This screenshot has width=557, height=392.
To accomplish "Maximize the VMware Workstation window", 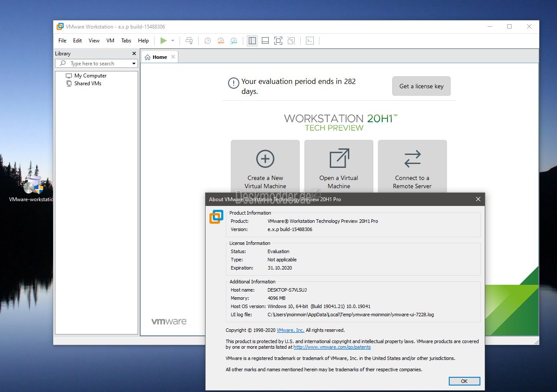I will [509, 26].
